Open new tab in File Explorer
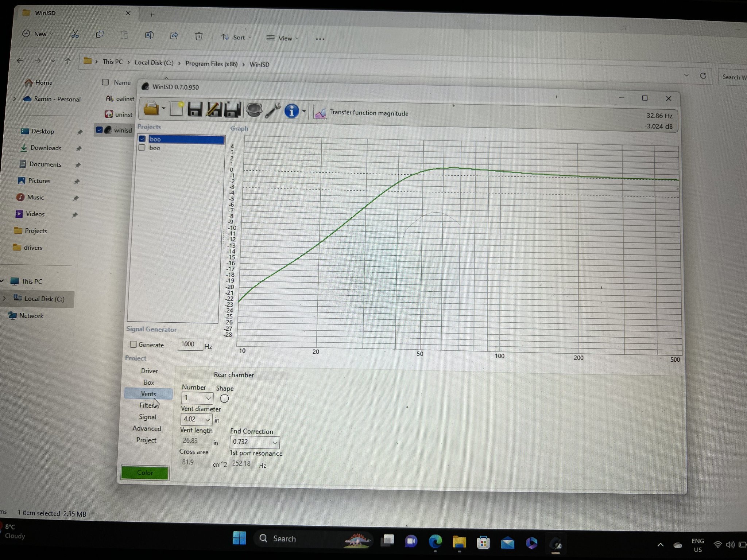The image size is (747, 560). [152, 14]
